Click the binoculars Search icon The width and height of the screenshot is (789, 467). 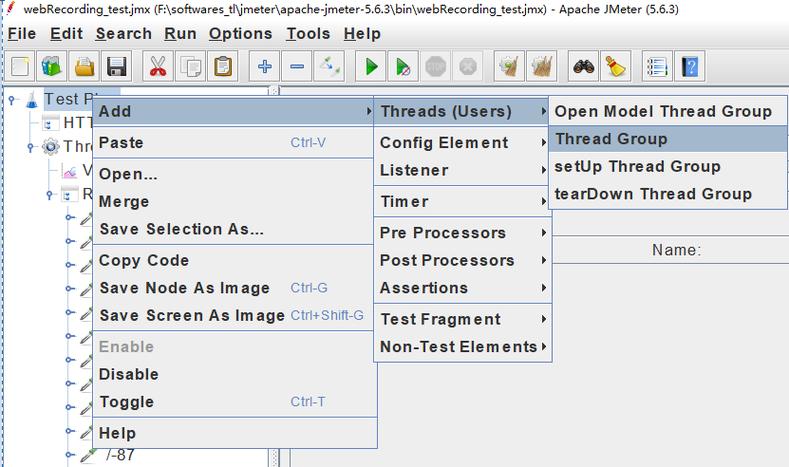click(x=583, y=67)
